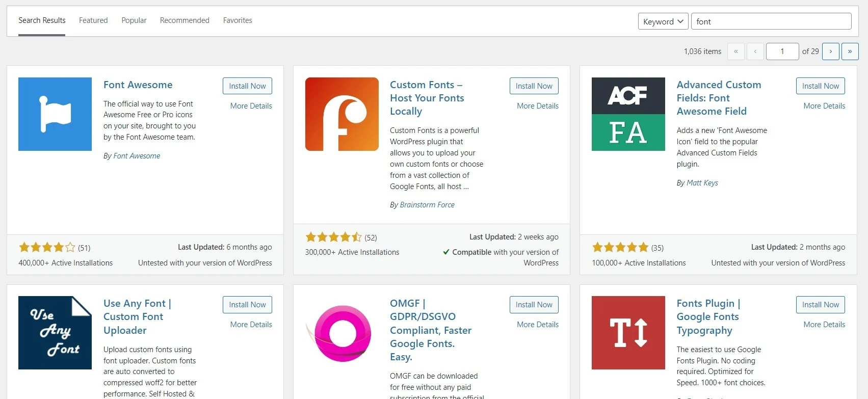Screen dimensions: 868x399
Task: Open More Details for Font Awesome
Action: [x=251, y=106]
